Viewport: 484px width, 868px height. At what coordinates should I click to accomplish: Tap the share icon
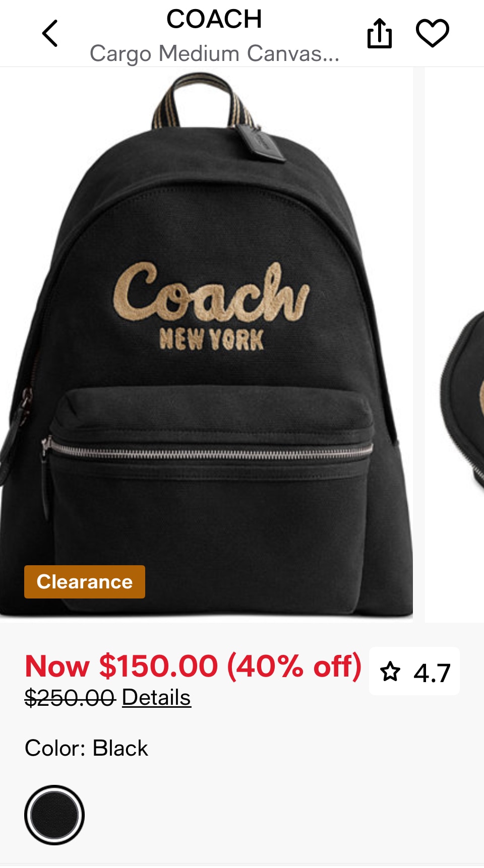(x=379, y=33)
